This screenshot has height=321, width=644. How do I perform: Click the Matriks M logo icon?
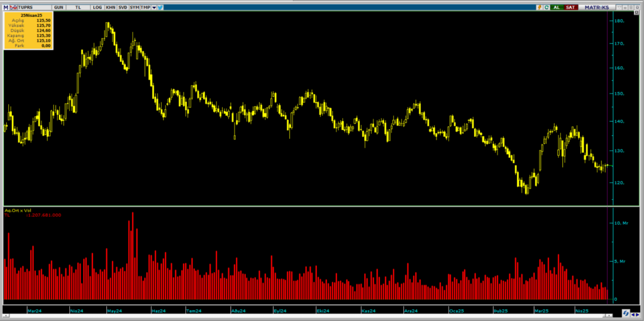6,8
